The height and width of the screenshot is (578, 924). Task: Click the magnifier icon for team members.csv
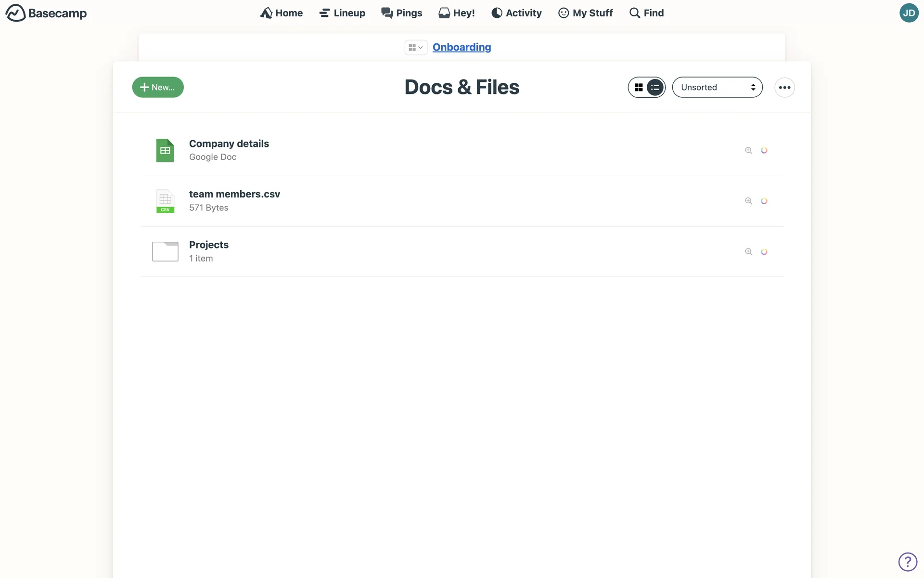(x=748, y=201)
